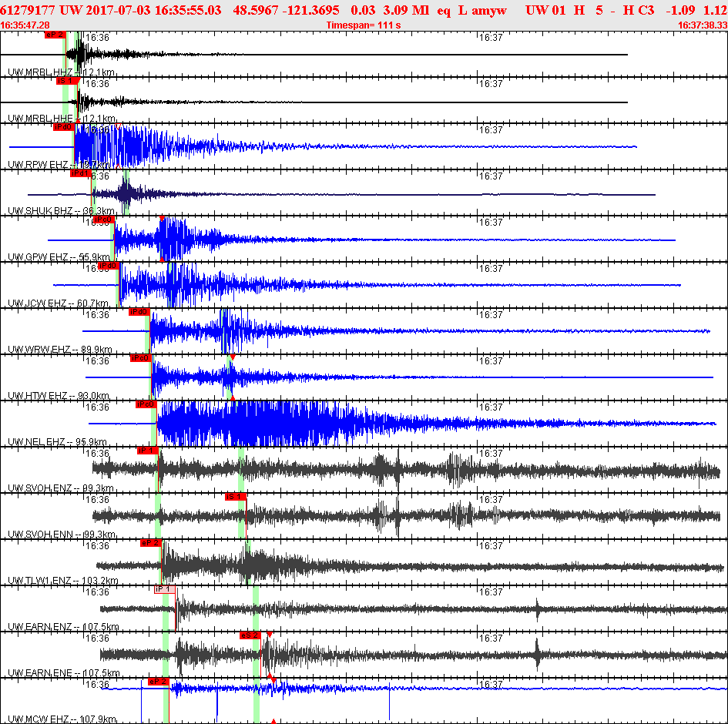Select the iS 1 pick flag on MRBL HHE

66,81
